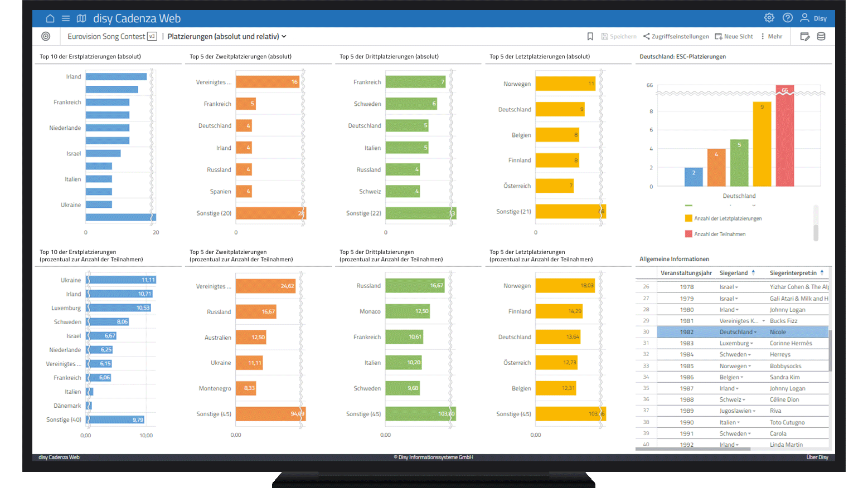Image resolution: width=868 pixels, height=488 pixels.
Task: Open the Schweiz dropdown in the 1988 row
Action: (x=744, y=399)
